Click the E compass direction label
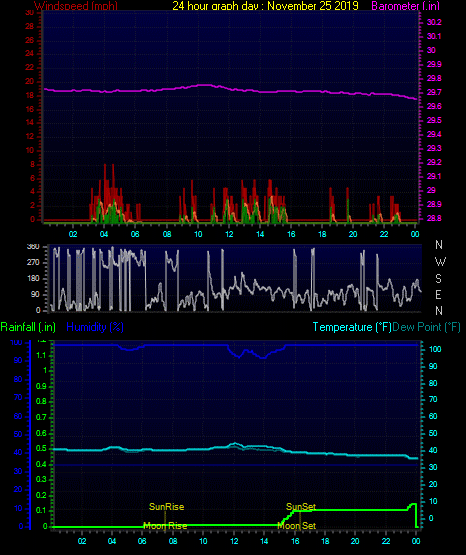The width and height of the screenshot is (466, 555). (438, 294)
